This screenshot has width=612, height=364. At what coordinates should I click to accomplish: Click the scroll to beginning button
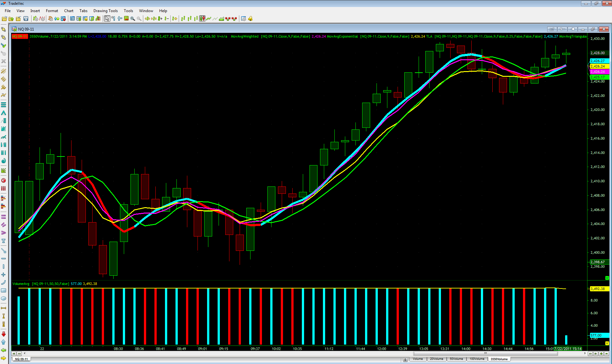click(14, 353)
